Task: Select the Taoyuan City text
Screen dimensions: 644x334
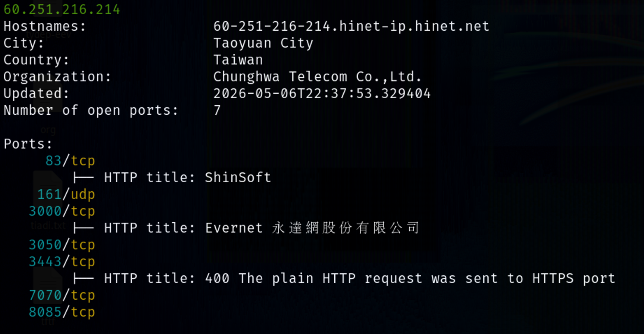Action: [263, 43]
